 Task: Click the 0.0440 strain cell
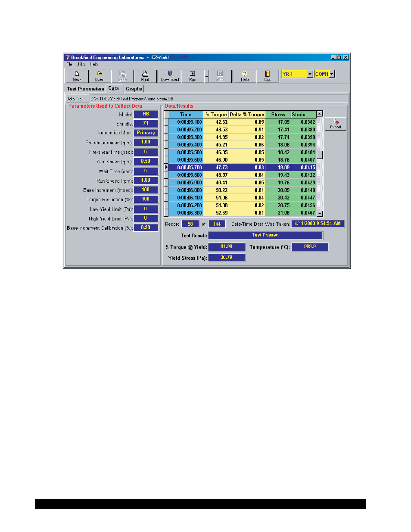click(304, 190)
